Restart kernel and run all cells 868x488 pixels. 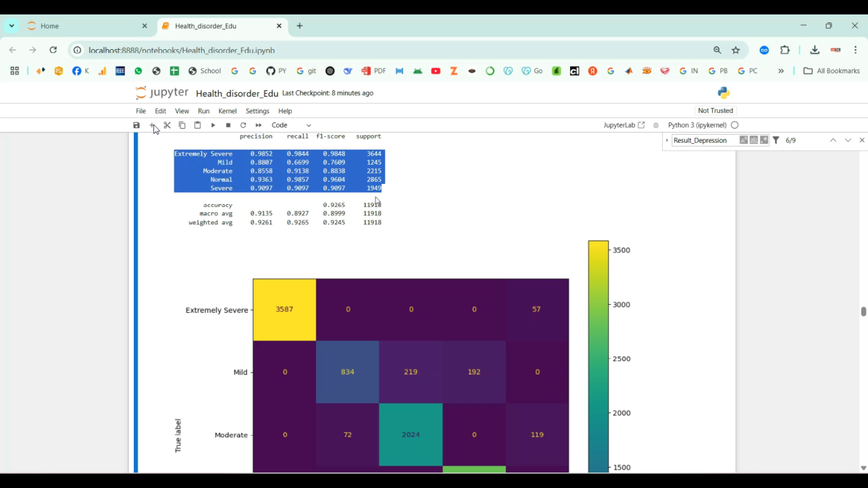coord(259,125)
